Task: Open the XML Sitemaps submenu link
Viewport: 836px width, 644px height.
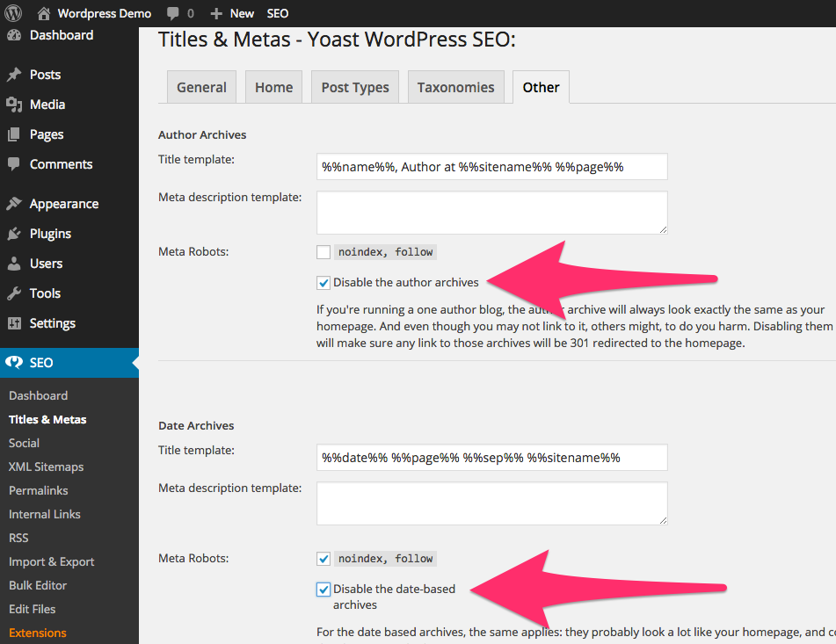Action: 46,467
